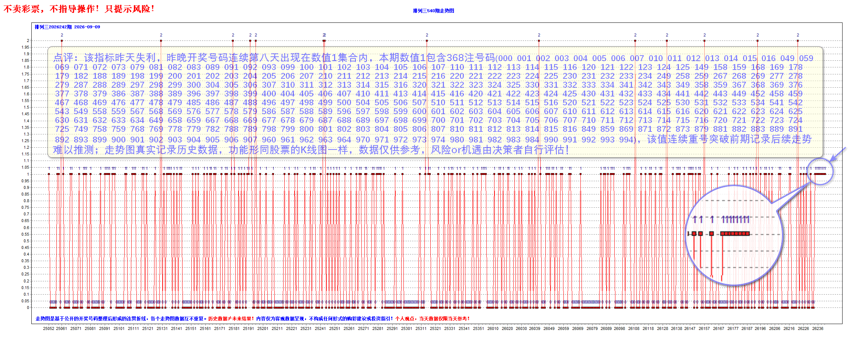Click the x-axis issue "26157"
This screenshot has width=868, height=341.
tap(704, 328)
